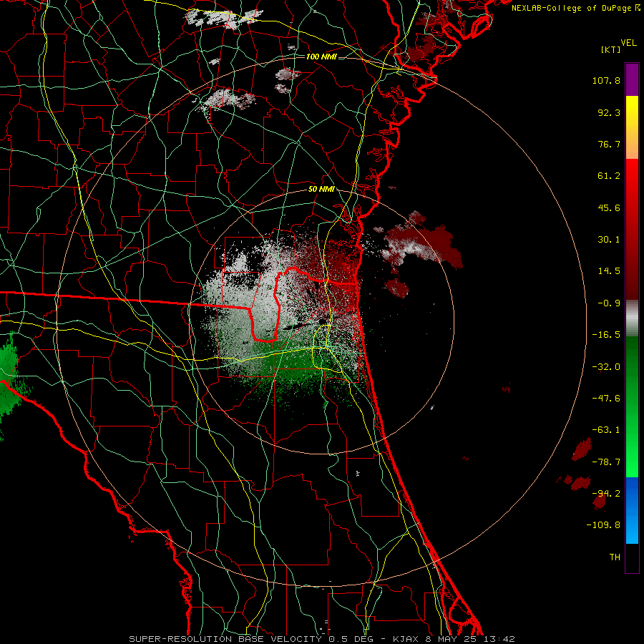Click the 14.5 legend value
The width and height of the screenshot is (644, 644).
click(609, 271)
